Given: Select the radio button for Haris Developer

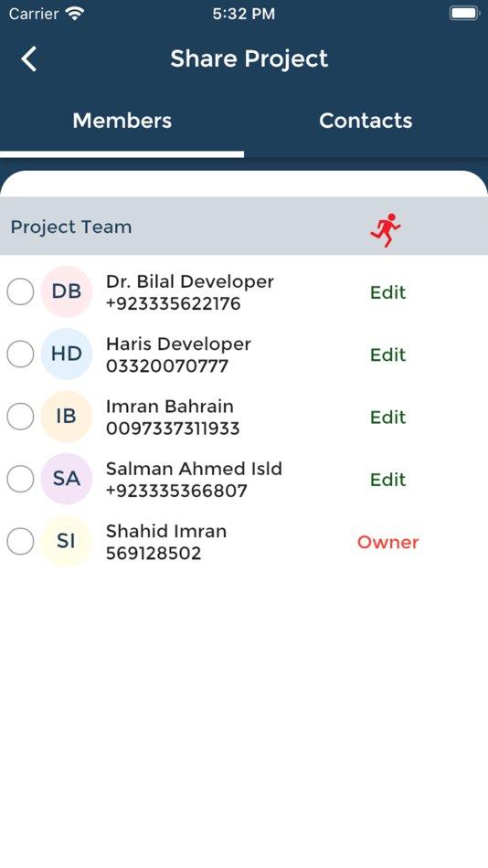Looking at the screenshot, I should 20,355.
